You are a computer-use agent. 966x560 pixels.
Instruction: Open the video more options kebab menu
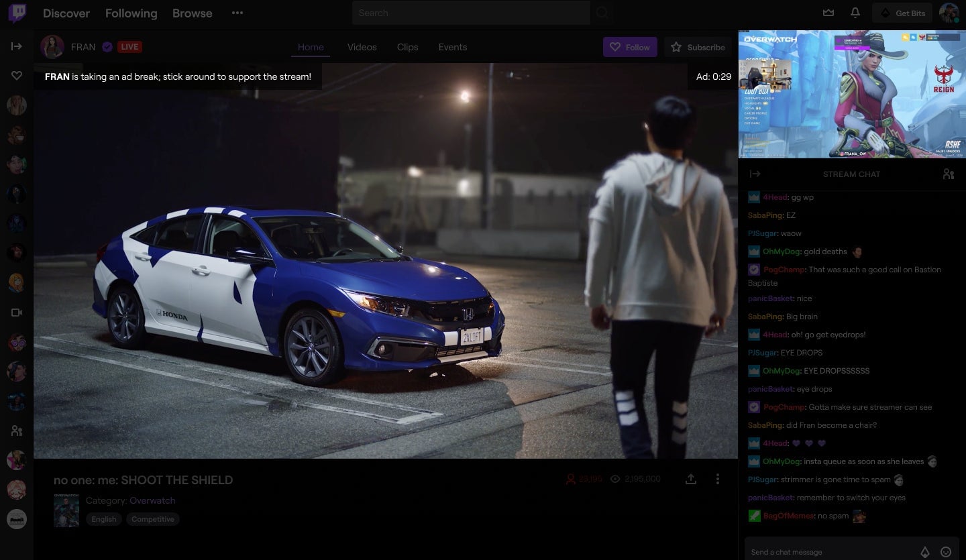pyautogui.click(x=717, y=479)
